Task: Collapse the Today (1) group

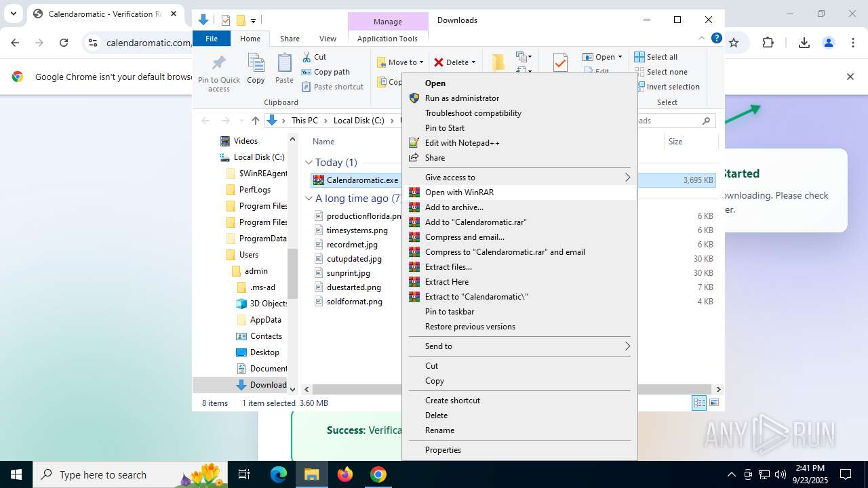Action: click(x=309, y=163)
